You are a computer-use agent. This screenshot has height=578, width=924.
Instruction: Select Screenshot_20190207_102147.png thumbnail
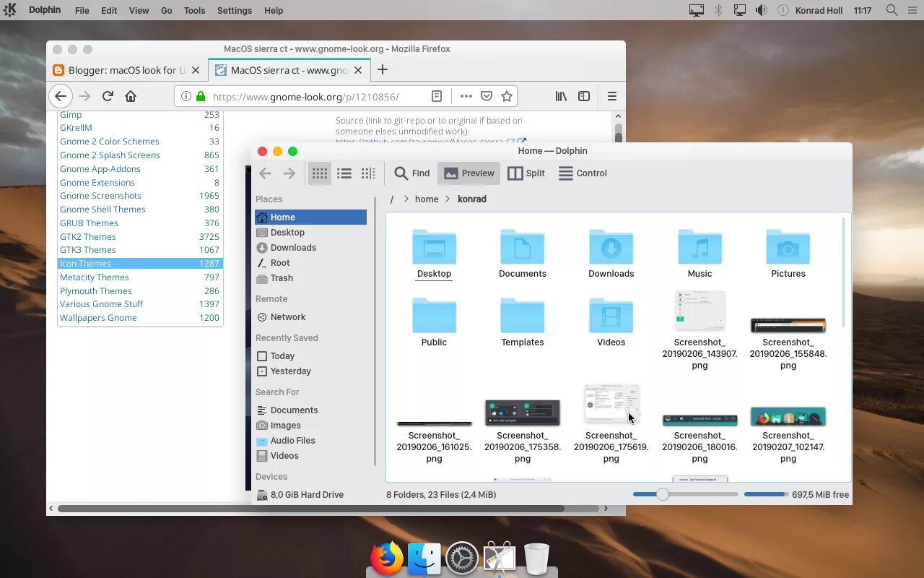(x=788, y=416)
